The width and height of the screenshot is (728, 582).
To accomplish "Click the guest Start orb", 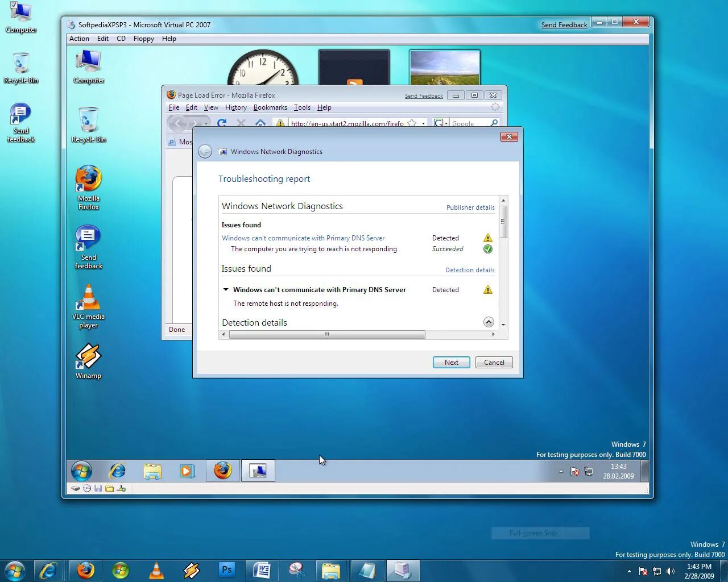I will point(81,471).
